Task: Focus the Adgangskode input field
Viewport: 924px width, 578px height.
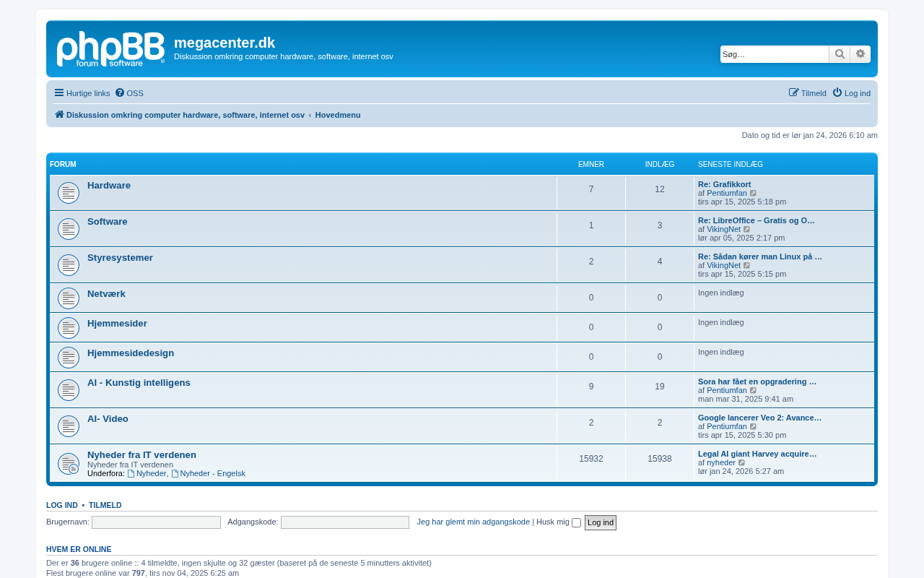Action: (345, 522)
